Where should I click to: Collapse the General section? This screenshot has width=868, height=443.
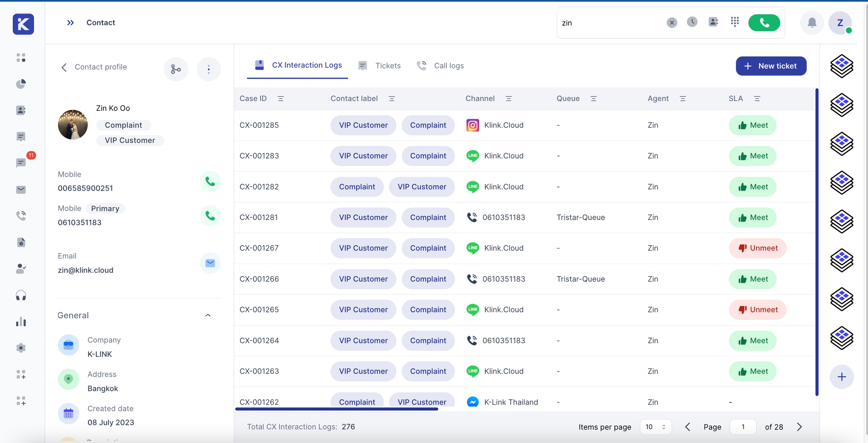[x=208, y=315]
